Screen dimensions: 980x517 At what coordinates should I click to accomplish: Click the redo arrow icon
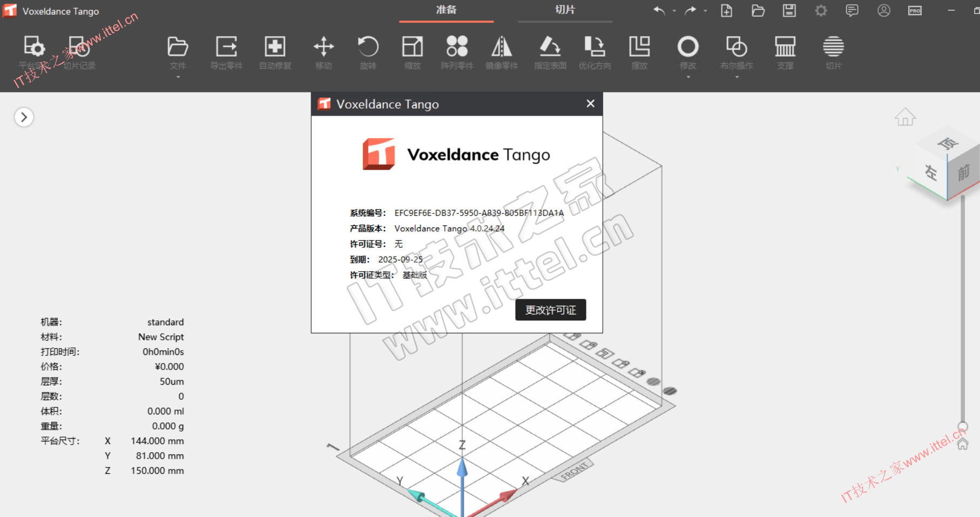click(691, 10)
